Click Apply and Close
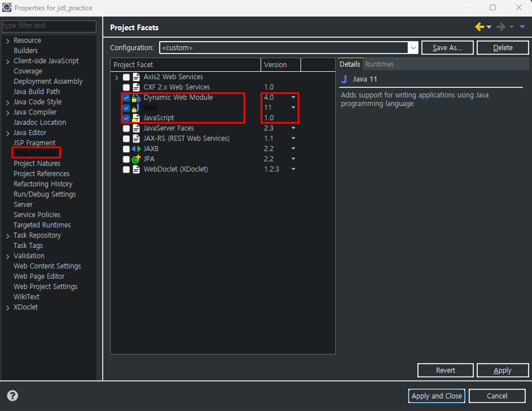Viewport: 532px width, 411px height. point(437,396)
